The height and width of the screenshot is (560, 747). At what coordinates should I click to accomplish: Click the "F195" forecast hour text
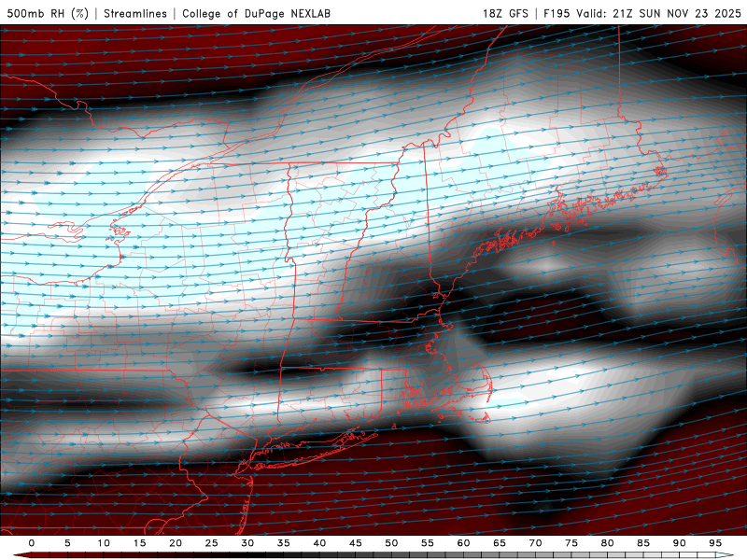557,13
